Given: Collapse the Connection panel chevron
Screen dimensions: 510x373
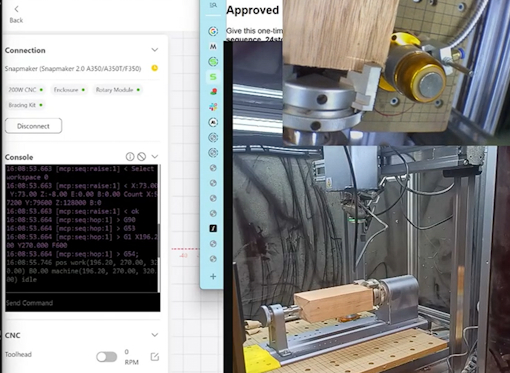Looking at the screenshot, I should click(x=155, y=50).
